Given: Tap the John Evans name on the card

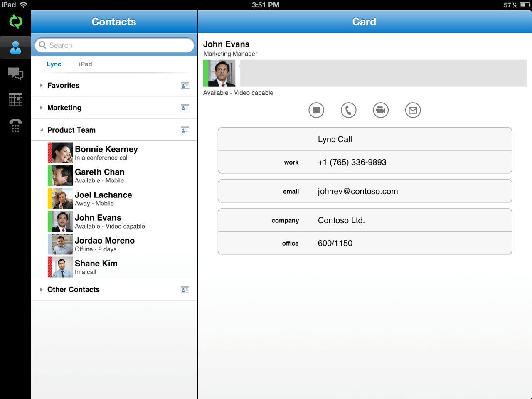Looking at the screenshot, I should point(227,44).
